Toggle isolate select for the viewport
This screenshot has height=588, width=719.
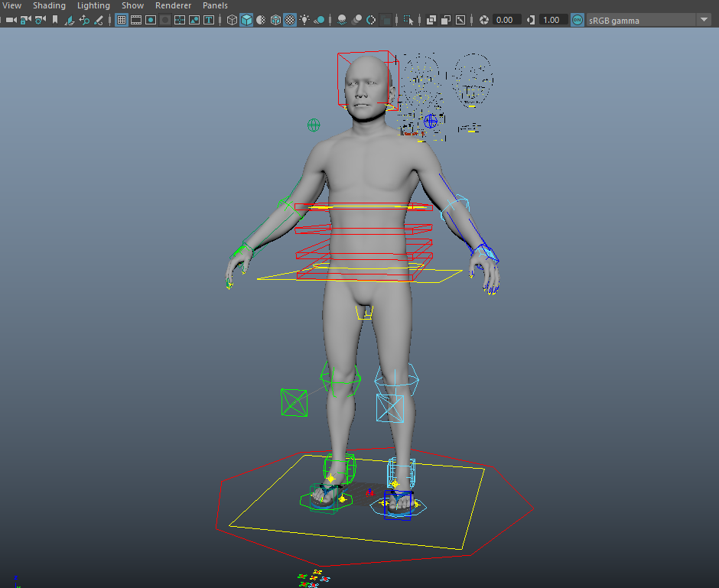click(x=409, y=20)
